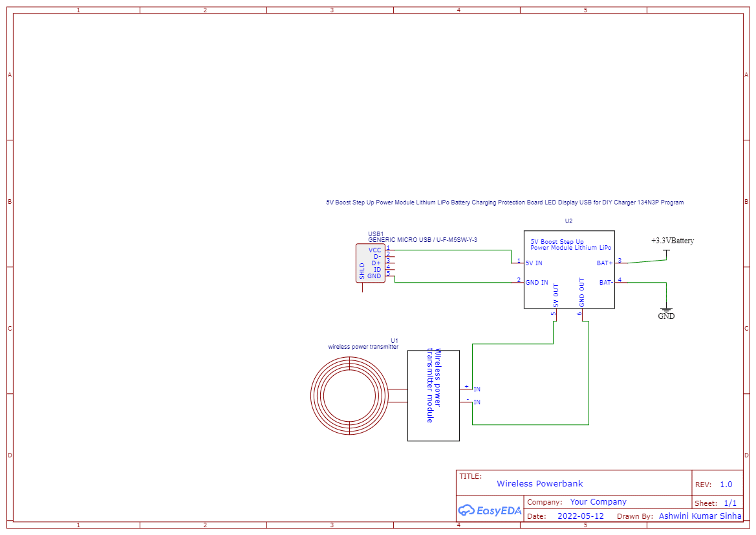Click the Your Company field value
756x535 pixels.
(598, 502)
